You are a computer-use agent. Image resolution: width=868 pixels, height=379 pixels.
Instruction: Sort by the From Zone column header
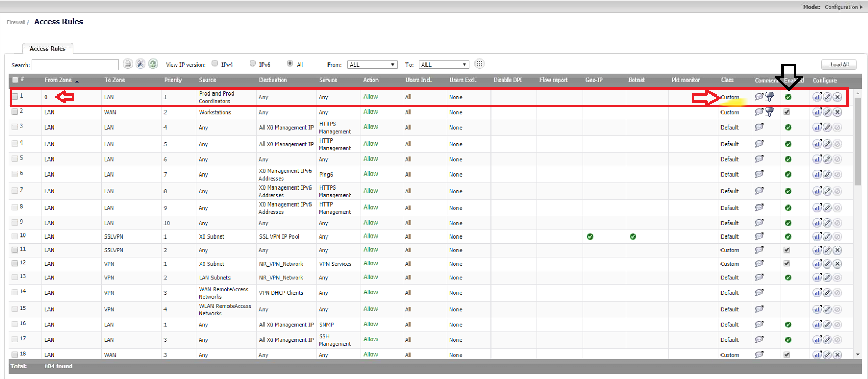pyautogui.click(x=58, y=80)
